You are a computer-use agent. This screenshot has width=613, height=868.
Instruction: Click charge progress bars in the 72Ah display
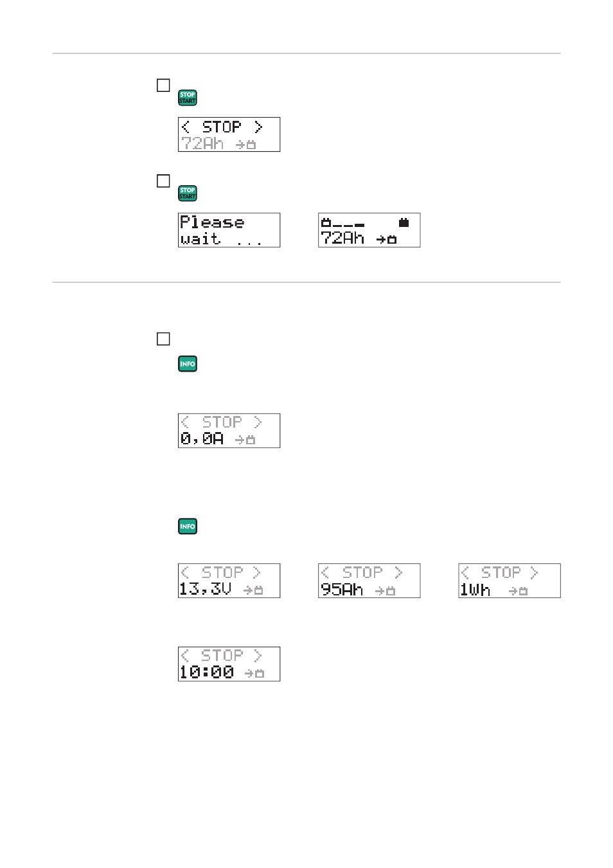coord(348,224)
